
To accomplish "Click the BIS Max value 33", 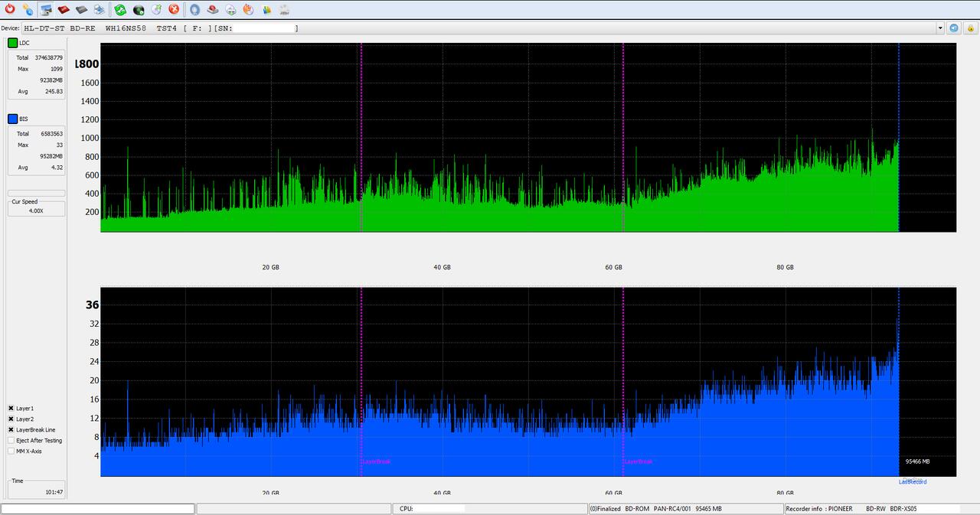I will pyautogui.click(x=60, y=145).
